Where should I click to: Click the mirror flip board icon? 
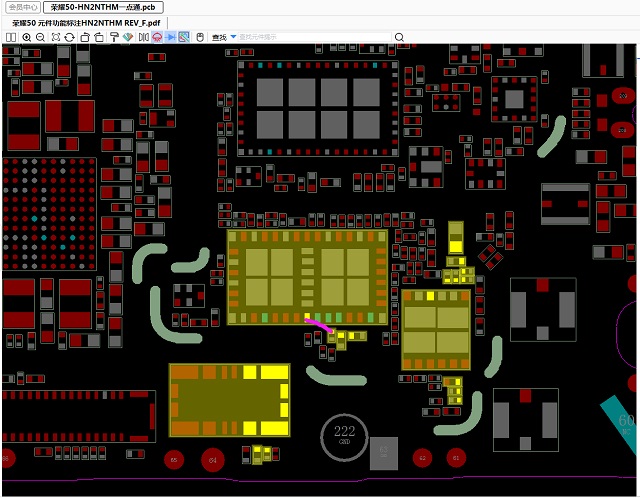tap(143, 37)
